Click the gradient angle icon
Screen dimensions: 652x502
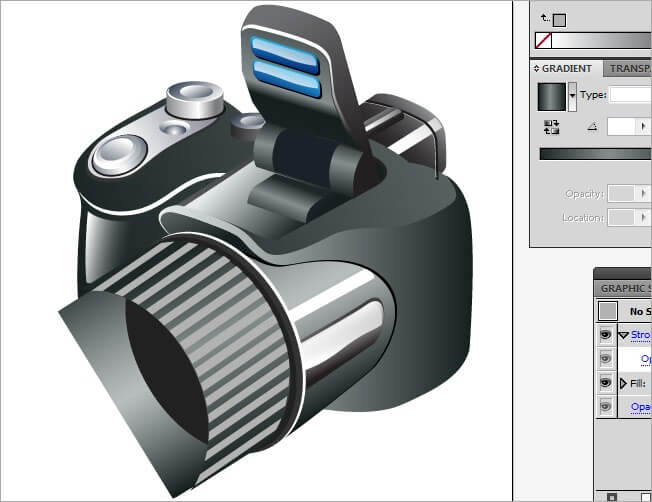[593, 127]
